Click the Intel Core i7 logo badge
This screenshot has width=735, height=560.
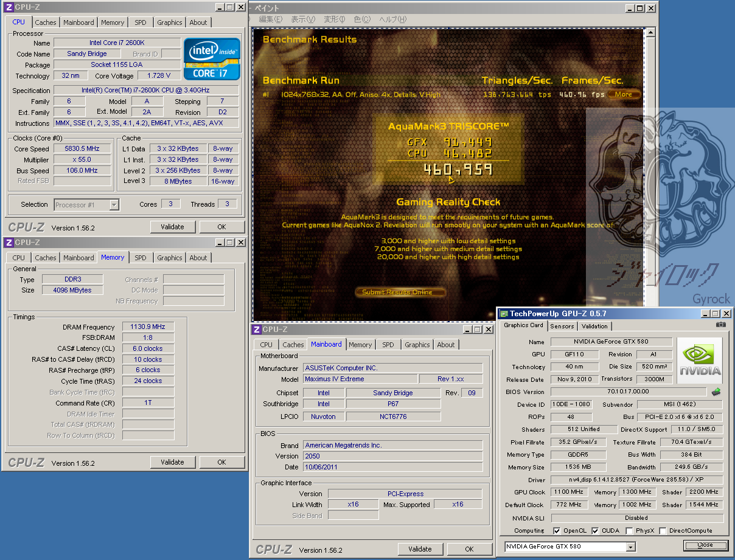(x=212, y=58)
